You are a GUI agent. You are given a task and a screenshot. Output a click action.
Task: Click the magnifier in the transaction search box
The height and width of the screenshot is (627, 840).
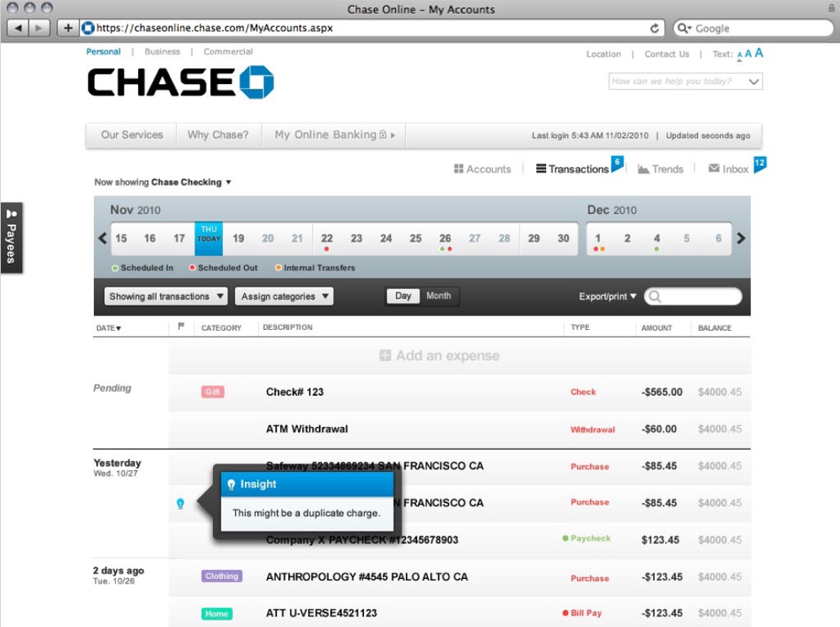coord(655,296)
